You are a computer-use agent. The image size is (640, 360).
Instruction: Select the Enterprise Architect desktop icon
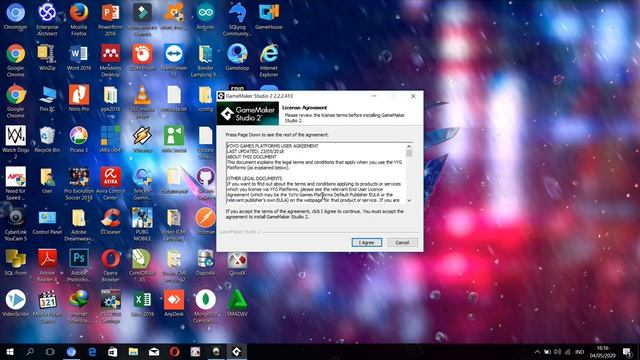tap(47, 19)
